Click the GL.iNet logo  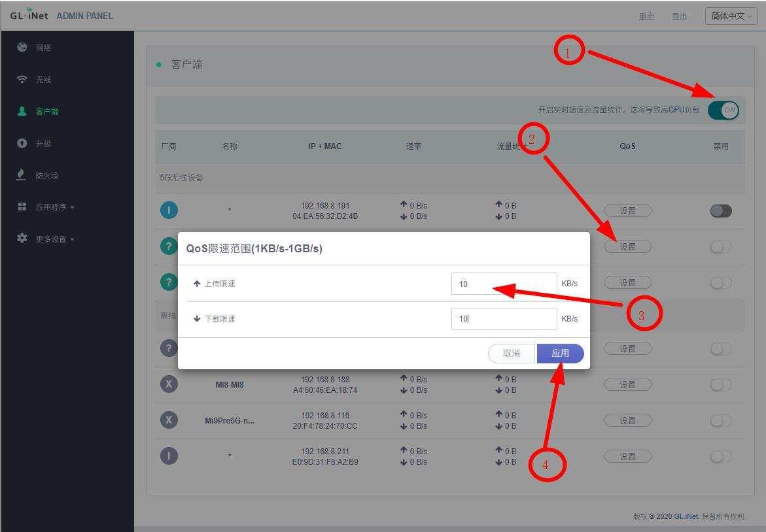tap(29, 14)
